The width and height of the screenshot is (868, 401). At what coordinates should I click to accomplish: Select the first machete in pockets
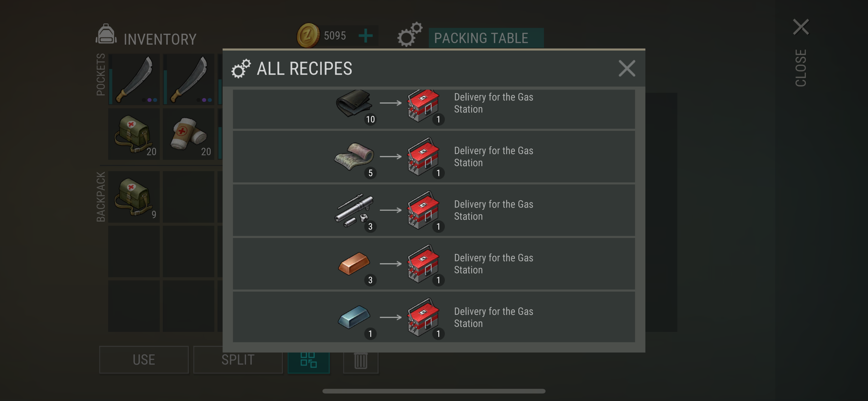pos(134,79)
